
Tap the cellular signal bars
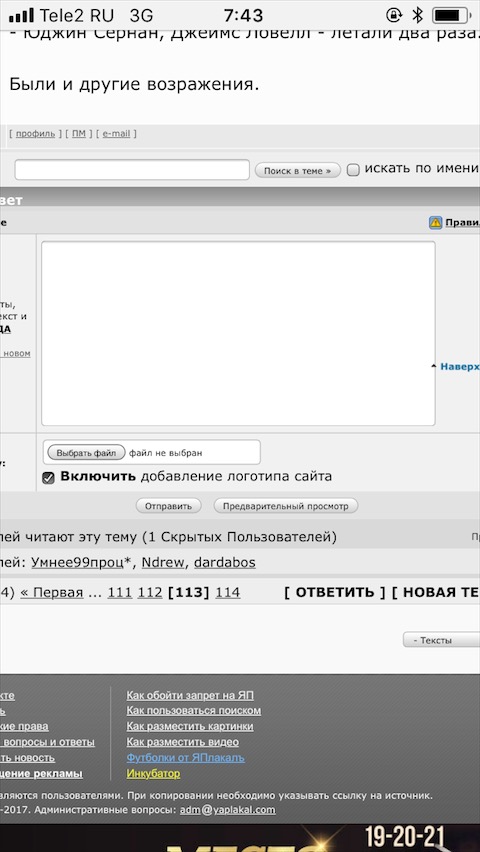[x=21, y=15]
